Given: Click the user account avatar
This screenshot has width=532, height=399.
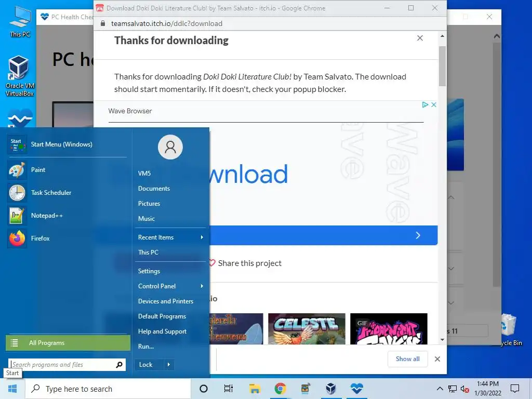Looking at the screenshot, I should (170, 147).
